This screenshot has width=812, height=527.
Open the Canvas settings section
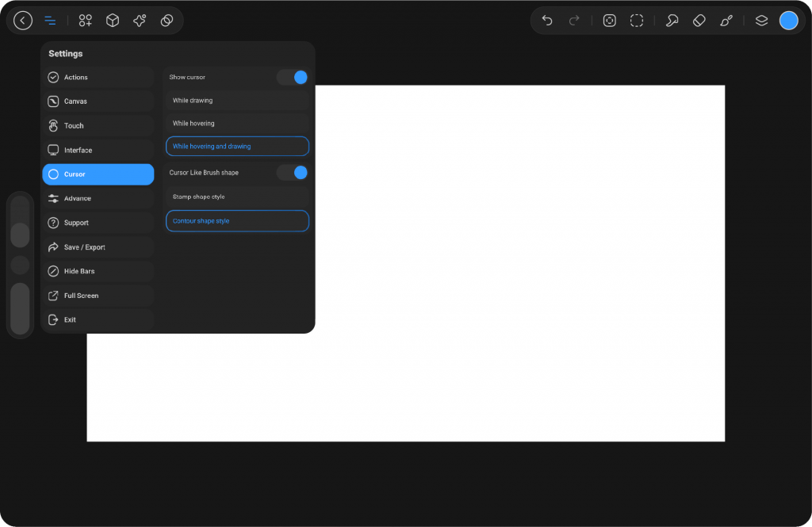click(x=98, y=101)
